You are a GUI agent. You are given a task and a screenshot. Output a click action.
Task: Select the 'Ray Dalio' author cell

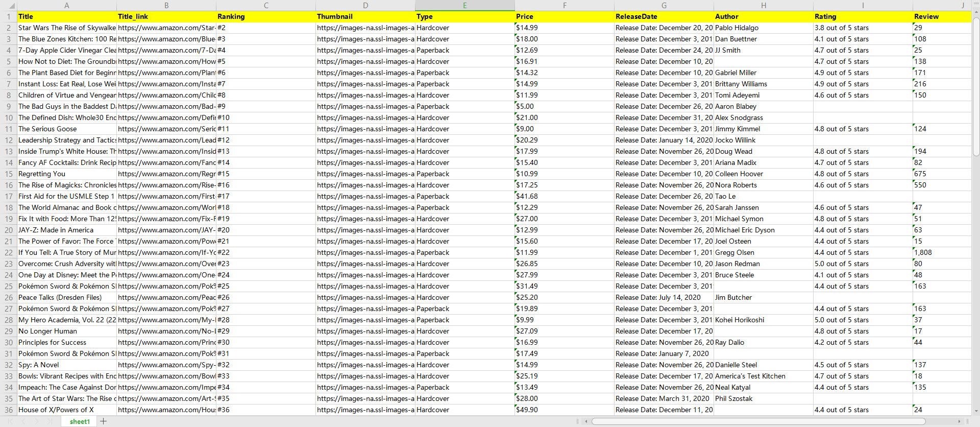click(x=764, y=342)
